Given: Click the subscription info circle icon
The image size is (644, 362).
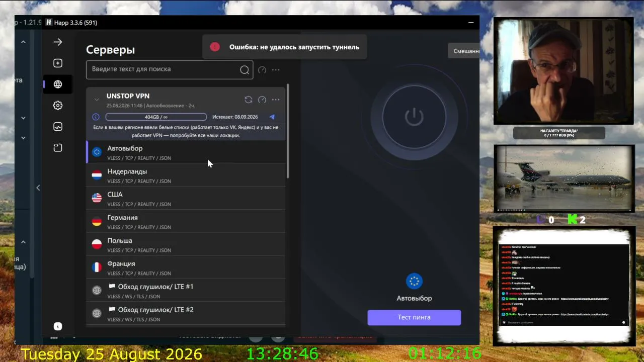Looking at the screenshot, I should coord(96,117).
